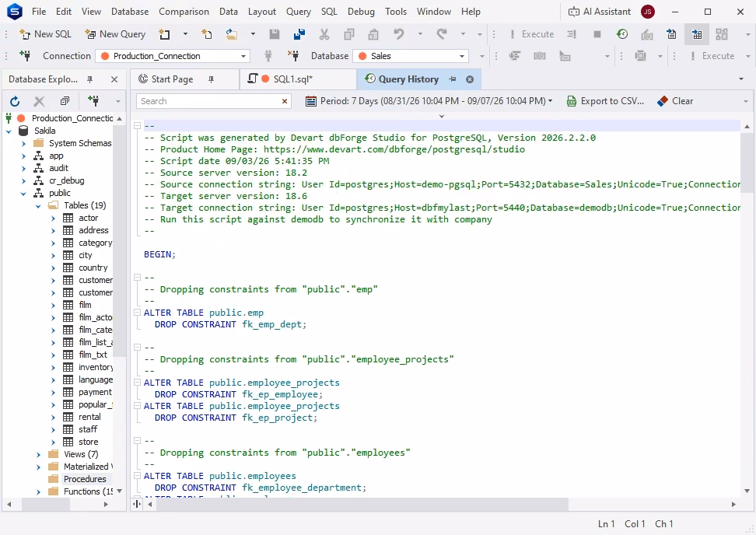
Task: Expand the audit schema node
Action: pos(23,168)
